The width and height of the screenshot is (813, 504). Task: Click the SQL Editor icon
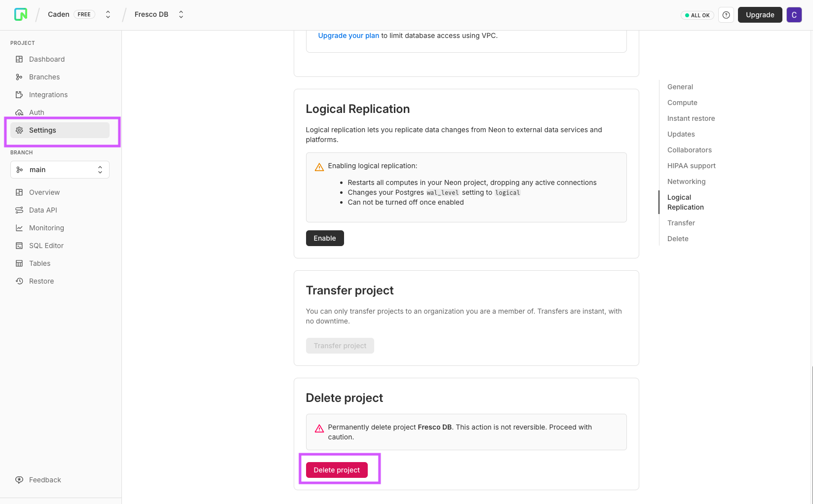click(x=19, y=246)
